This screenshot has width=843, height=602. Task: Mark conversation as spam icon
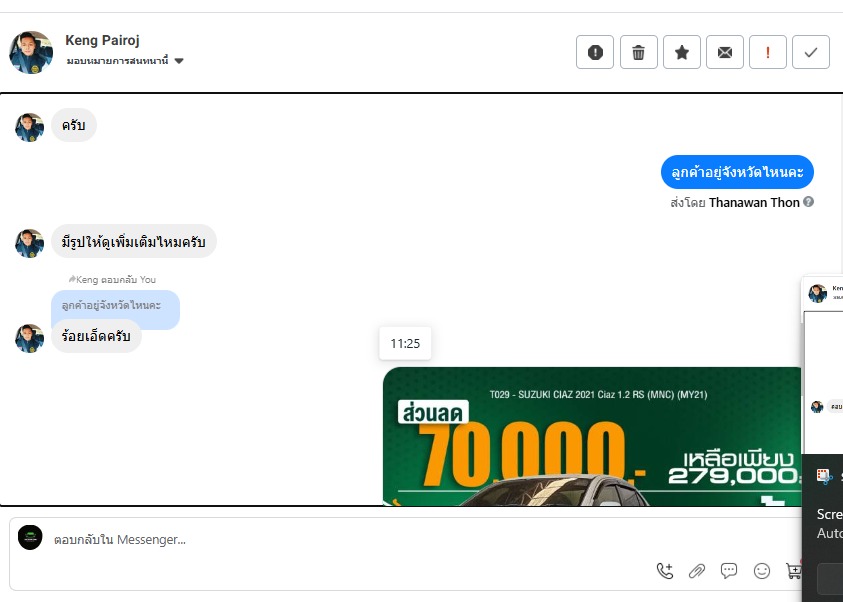click(x=595, y=52)
